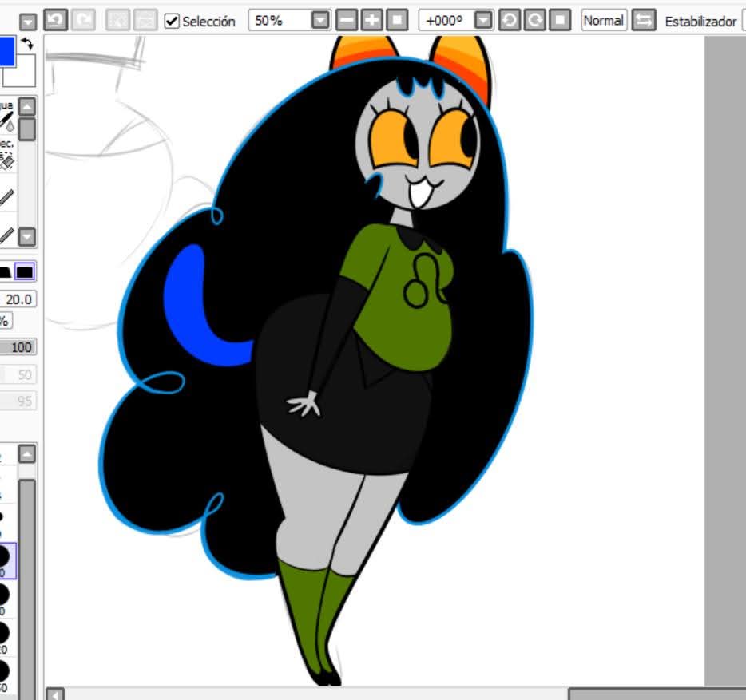Click the 100 density slider

pos(18,347)
